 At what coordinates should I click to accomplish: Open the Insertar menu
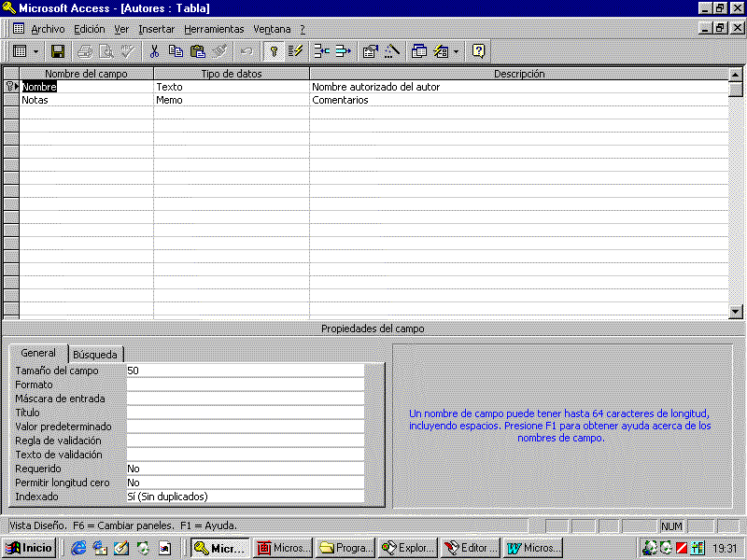click(x=156, y=29)
